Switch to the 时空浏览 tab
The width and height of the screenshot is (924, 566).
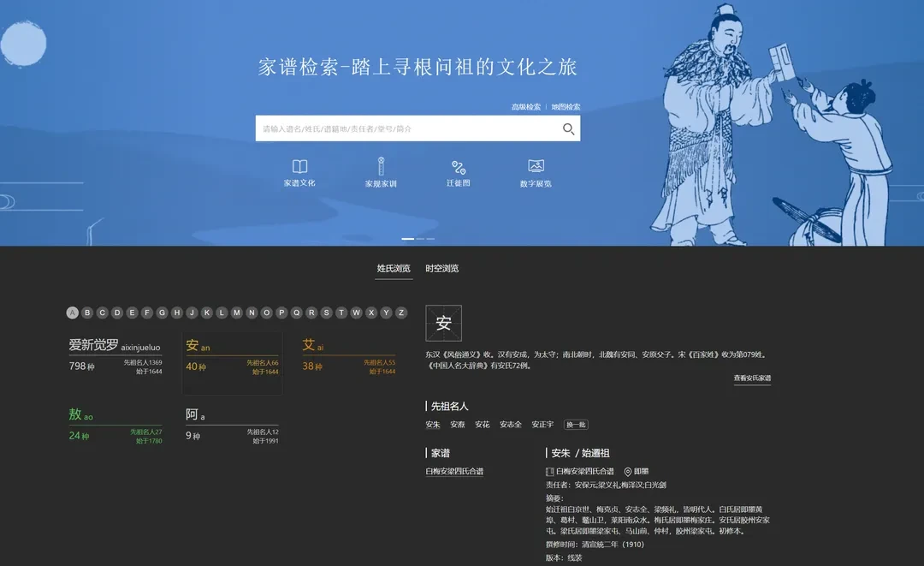tap(441, 268)
